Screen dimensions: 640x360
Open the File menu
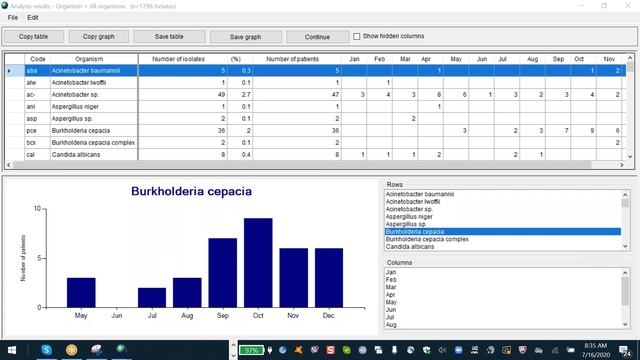tap(13, 18)
